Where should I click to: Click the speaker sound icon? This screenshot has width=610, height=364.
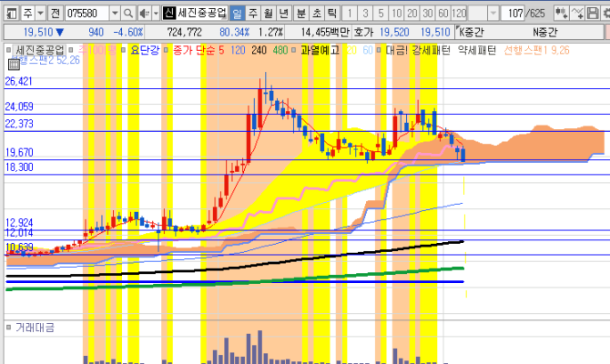pyautogui.click(x=144, y=15)
